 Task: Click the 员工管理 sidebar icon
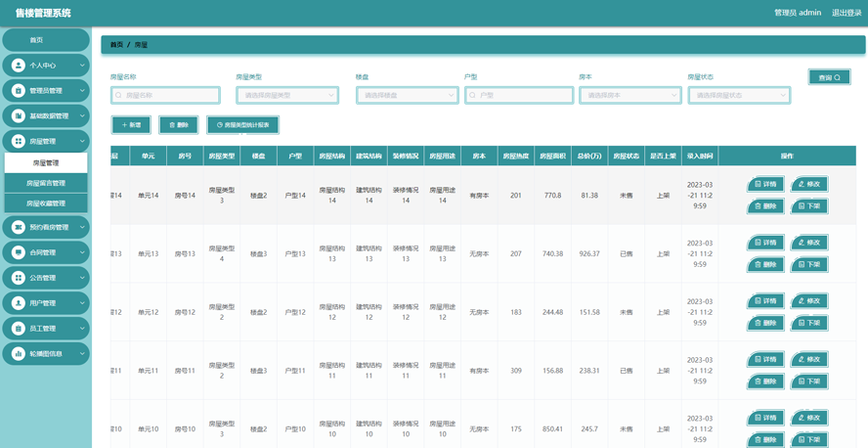(19, 329)
